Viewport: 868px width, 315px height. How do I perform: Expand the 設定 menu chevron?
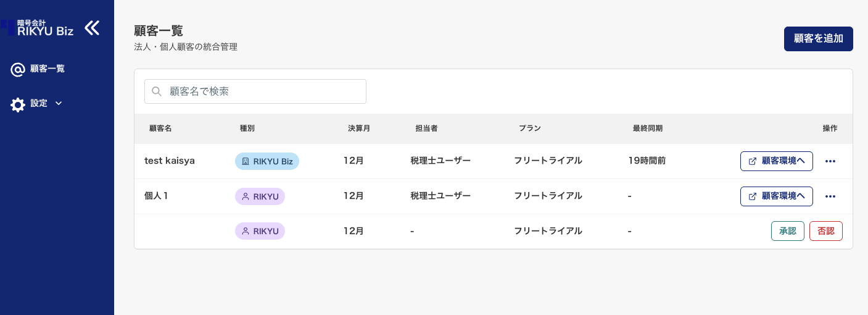(59, 103)
